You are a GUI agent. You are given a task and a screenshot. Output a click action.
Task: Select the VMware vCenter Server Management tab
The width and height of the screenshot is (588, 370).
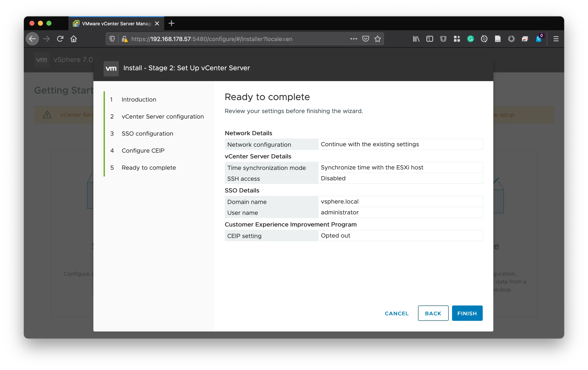click(116, 24)
